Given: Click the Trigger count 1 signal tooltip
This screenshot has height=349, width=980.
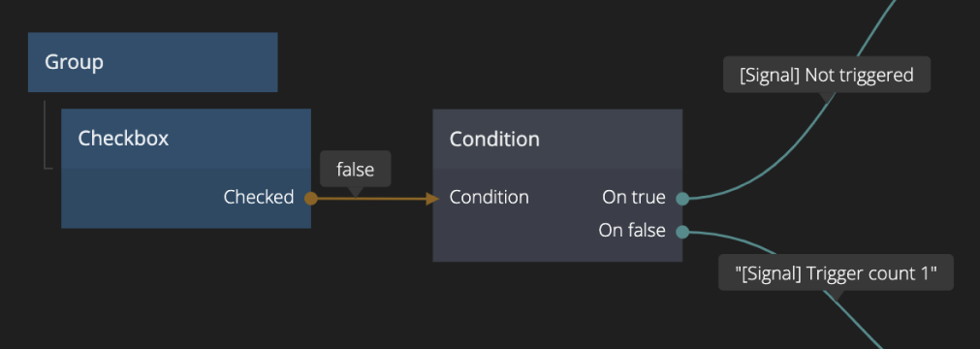Looking at the screenshot, I should 836,272.
